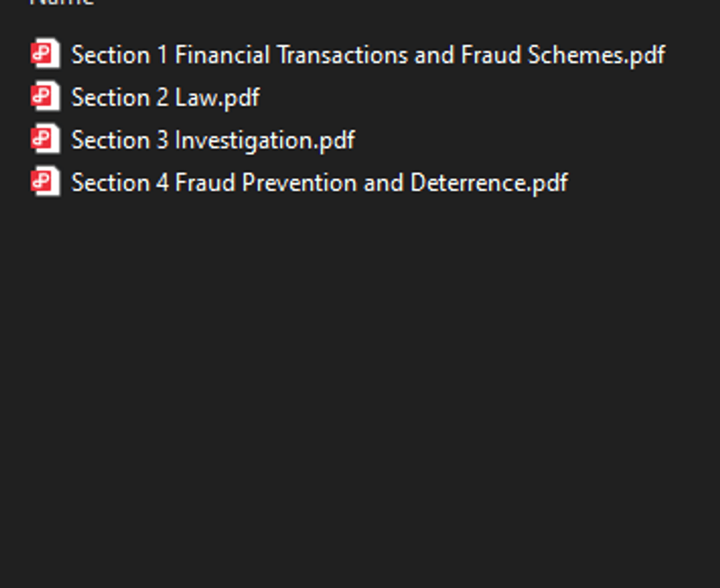The height and width of the screenshot is (588, 720).
Task: Click the Section 4 Fraud Prevention PDF icon
Action: (x=46, y=182)
